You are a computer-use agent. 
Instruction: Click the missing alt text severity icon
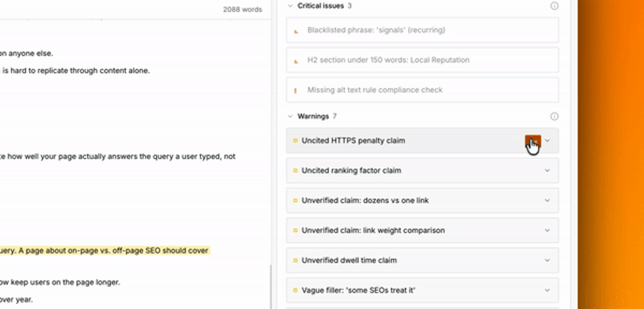click(x=295, y=90)
